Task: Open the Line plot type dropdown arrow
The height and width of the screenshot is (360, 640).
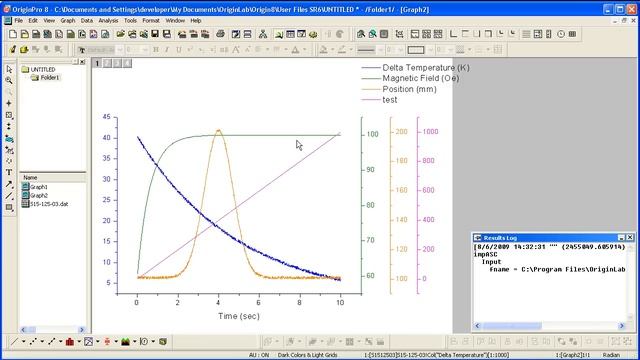Action: coord(23,342)
